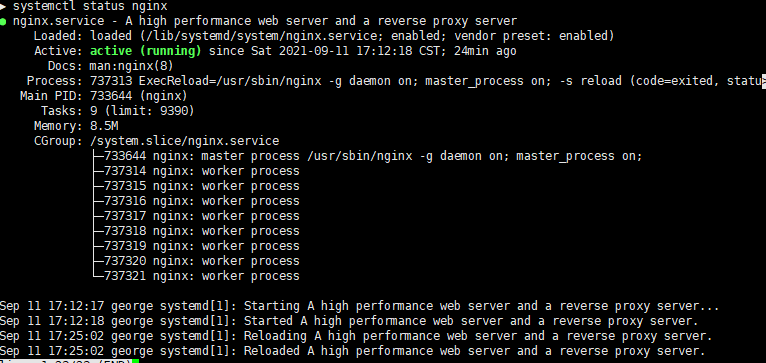Click the 'Reloading' log line at 17:25:02
Screen dimensions: 766x363
[356, 336]
